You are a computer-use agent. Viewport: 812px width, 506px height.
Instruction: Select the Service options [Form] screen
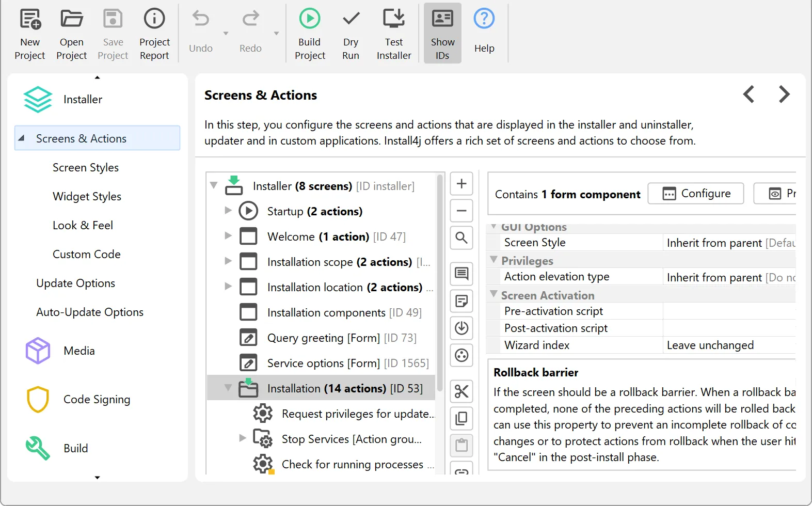tap(321, 363)
